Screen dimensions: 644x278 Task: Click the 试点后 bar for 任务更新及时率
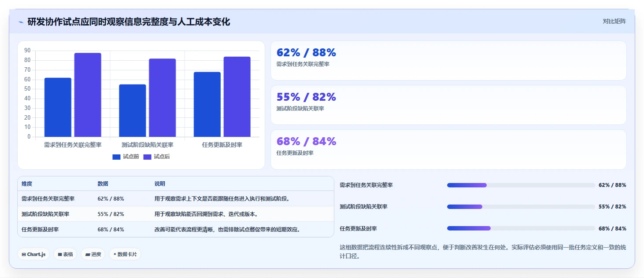pos(237,97)
